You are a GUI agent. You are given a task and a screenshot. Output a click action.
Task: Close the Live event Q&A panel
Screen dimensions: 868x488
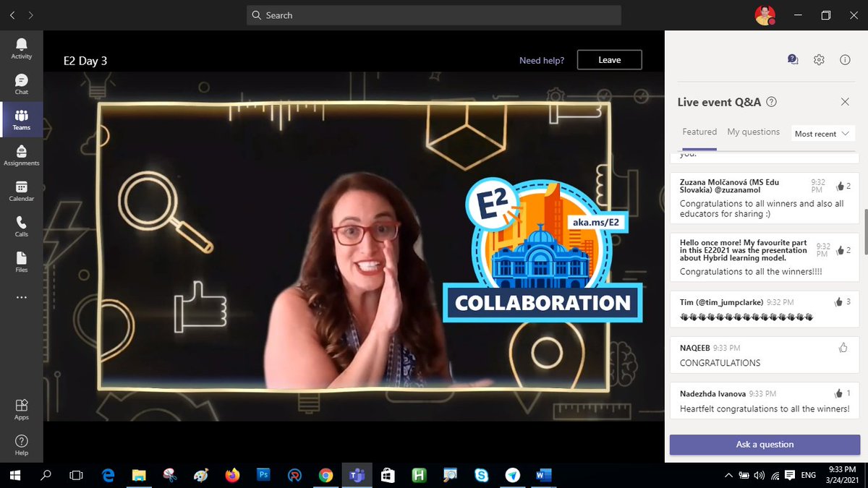(845, 102)
